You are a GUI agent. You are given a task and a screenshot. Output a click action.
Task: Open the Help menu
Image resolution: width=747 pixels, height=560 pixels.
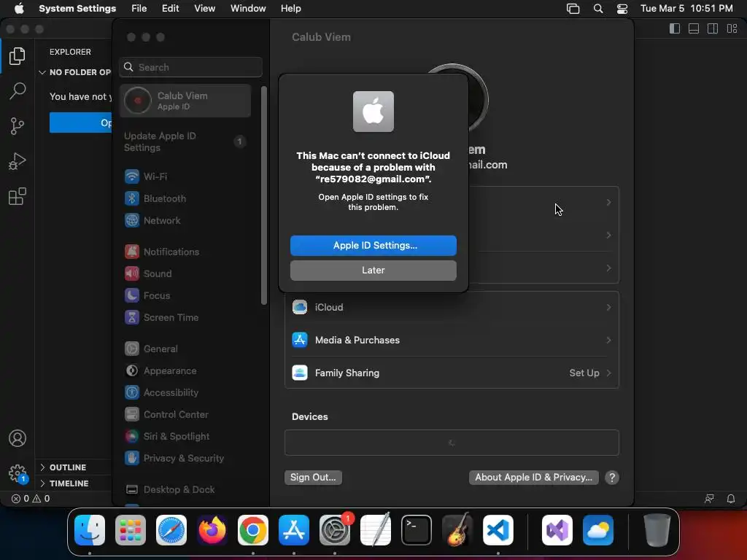point(290,8)
